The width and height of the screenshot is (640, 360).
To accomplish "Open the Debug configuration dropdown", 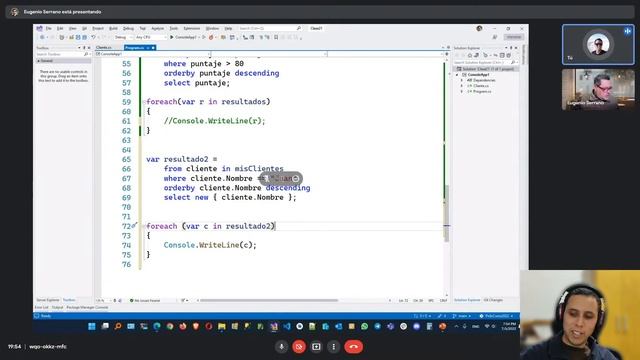I will pos(123,37).
